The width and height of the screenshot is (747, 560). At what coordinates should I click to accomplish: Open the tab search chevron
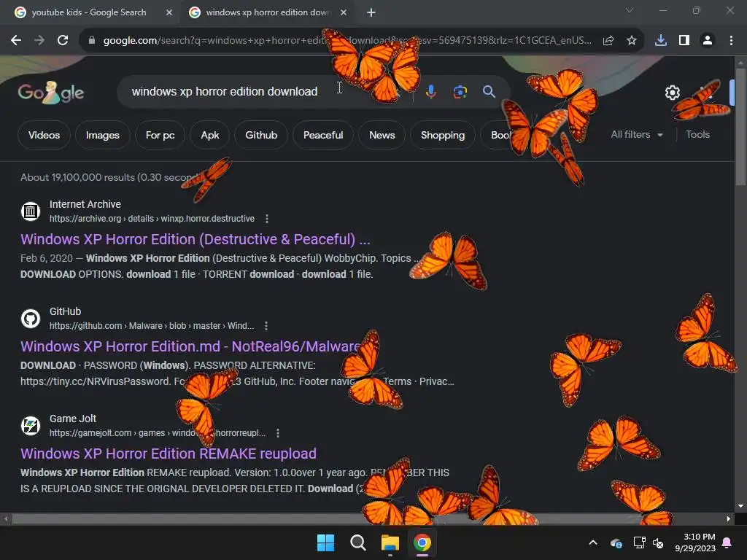630,10
